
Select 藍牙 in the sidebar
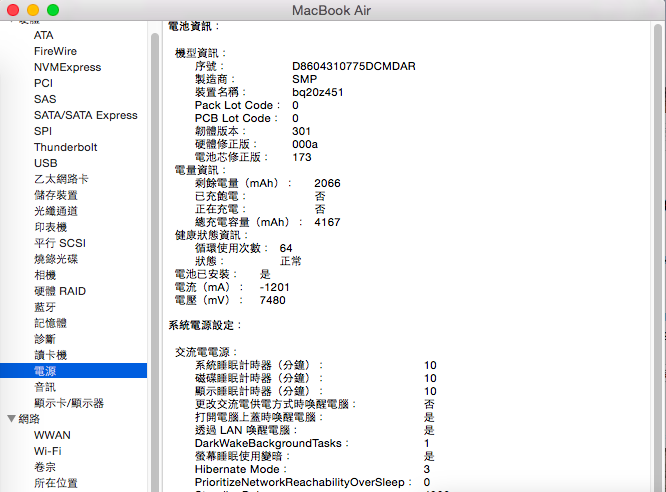click(45, 307)
